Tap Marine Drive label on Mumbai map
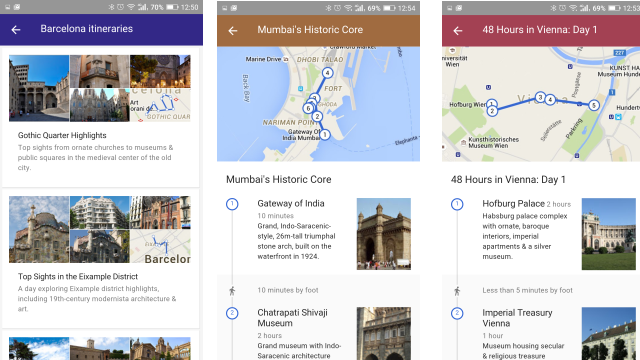Image resolution: width=640 pixels, height=360 pixels. (263, 59)
